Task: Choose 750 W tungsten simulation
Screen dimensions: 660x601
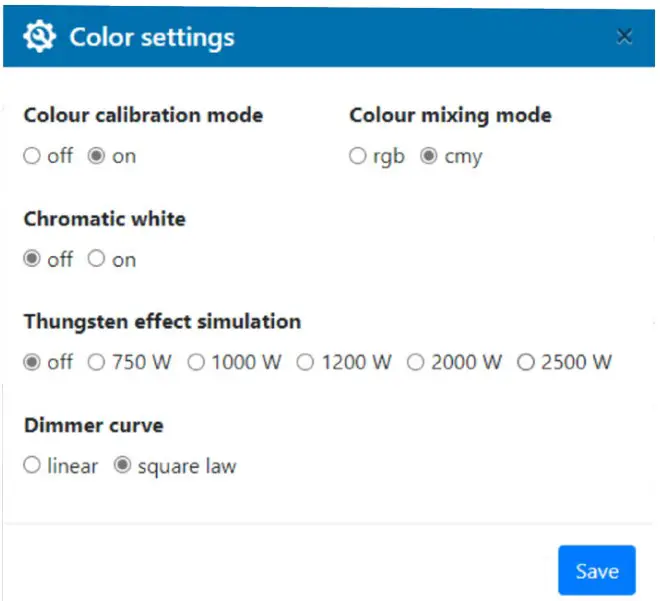Action: [97, 362]
